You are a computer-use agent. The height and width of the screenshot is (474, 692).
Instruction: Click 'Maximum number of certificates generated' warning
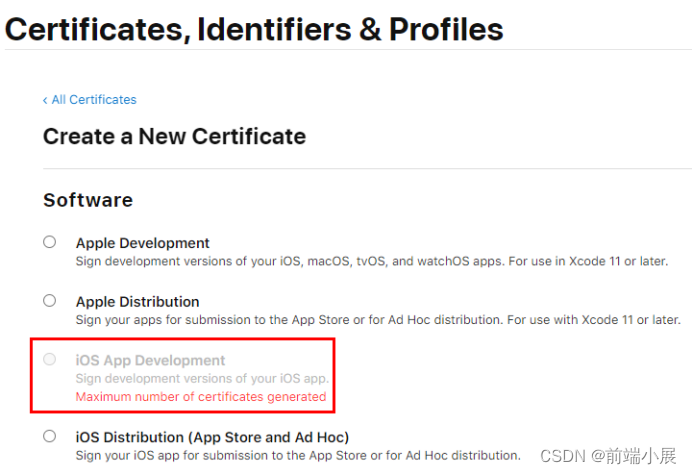click(x=201, y=397)
